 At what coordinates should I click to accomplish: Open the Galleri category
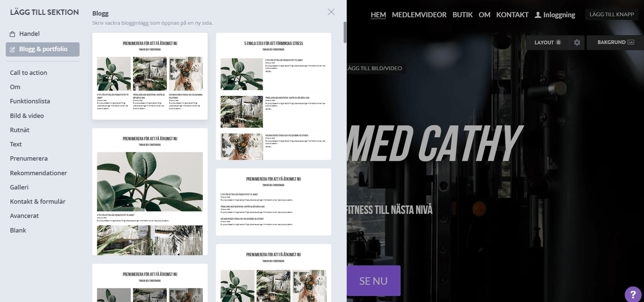click(x=19, y=187)
